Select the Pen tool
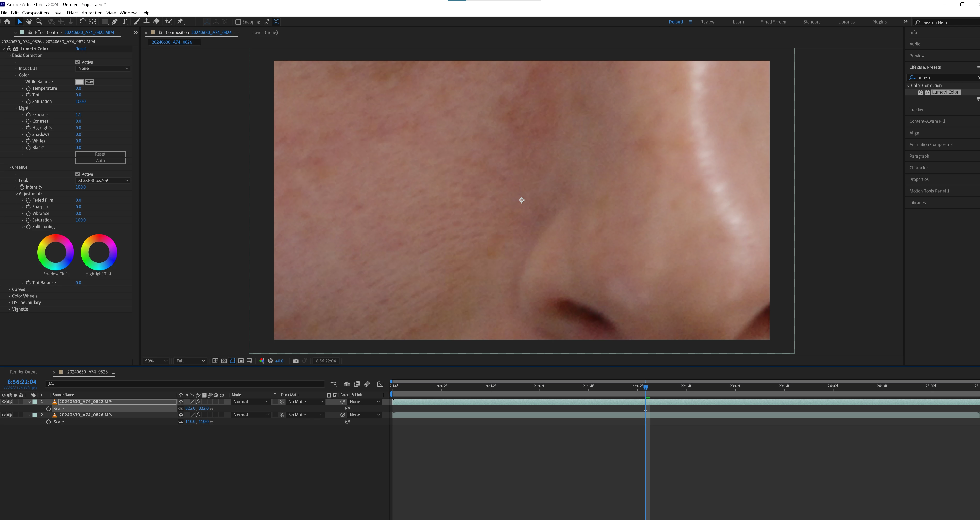This screenshot has height=520, width=980. (x=115, y=22)
